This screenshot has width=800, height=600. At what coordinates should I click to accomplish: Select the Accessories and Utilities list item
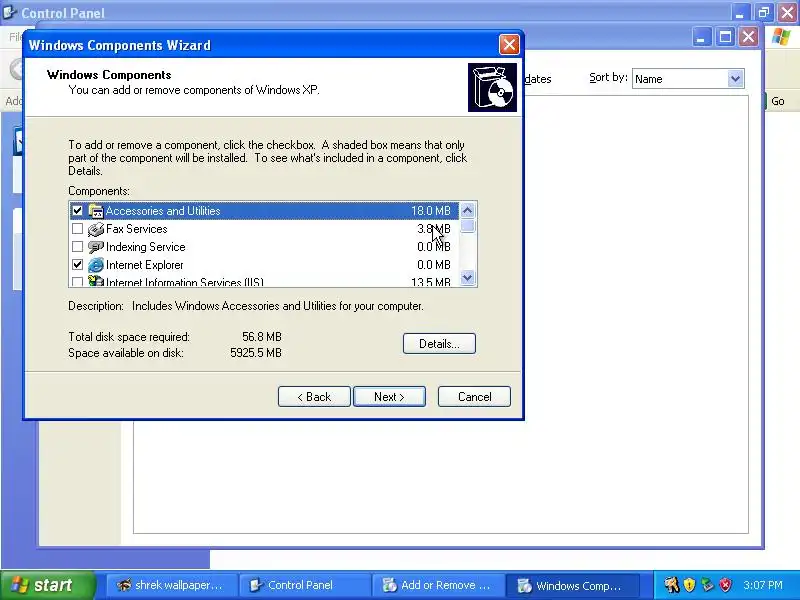(x=264, y=210)
